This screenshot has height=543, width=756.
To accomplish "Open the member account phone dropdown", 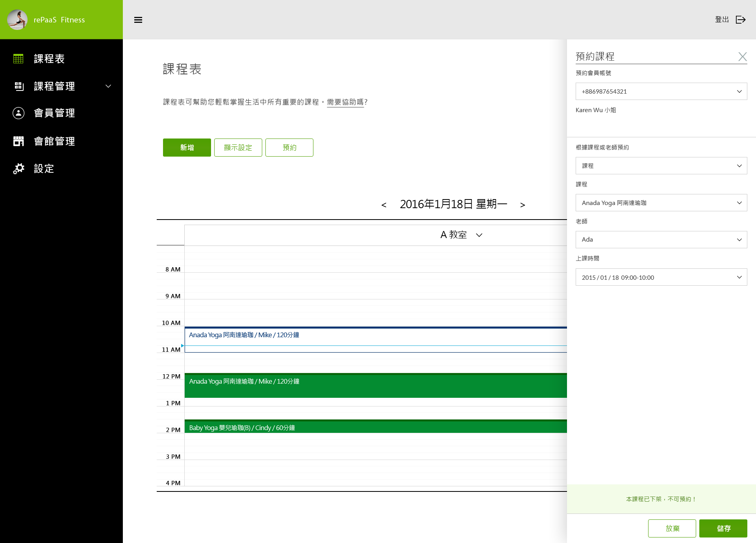I will point(661,91).
